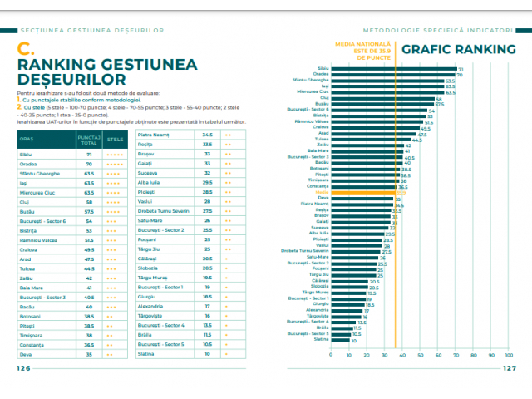
Task: Click the five-star rating in Sibiu's table row
Action: click(116, 155)
